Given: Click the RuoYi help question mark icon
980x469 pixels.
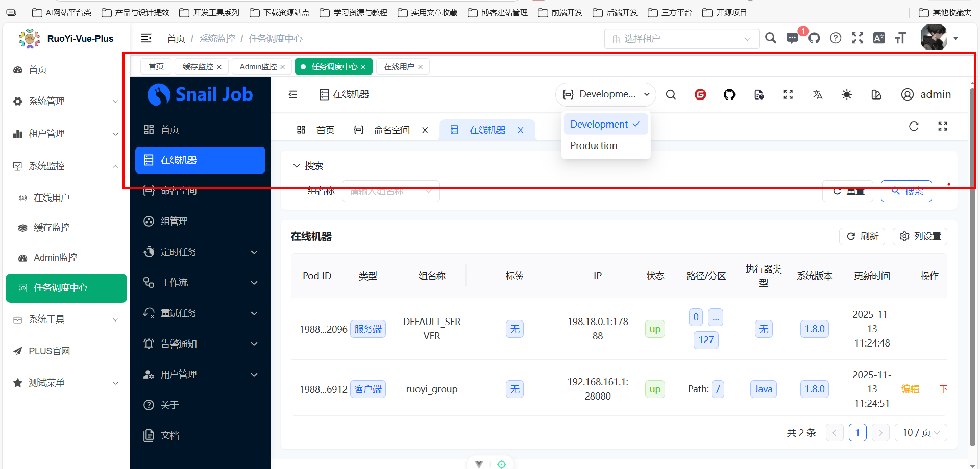Looking at the screenshot, I should 836,38.
